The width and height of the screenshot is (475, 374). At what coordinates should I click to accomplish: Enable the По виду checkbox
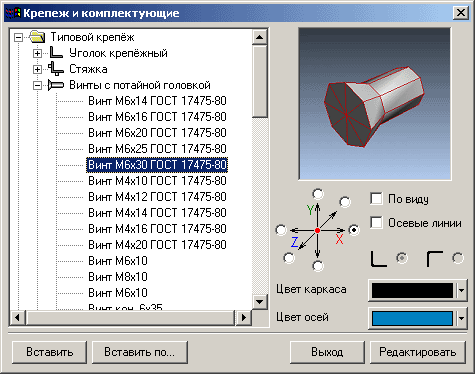tap(376, 198)
